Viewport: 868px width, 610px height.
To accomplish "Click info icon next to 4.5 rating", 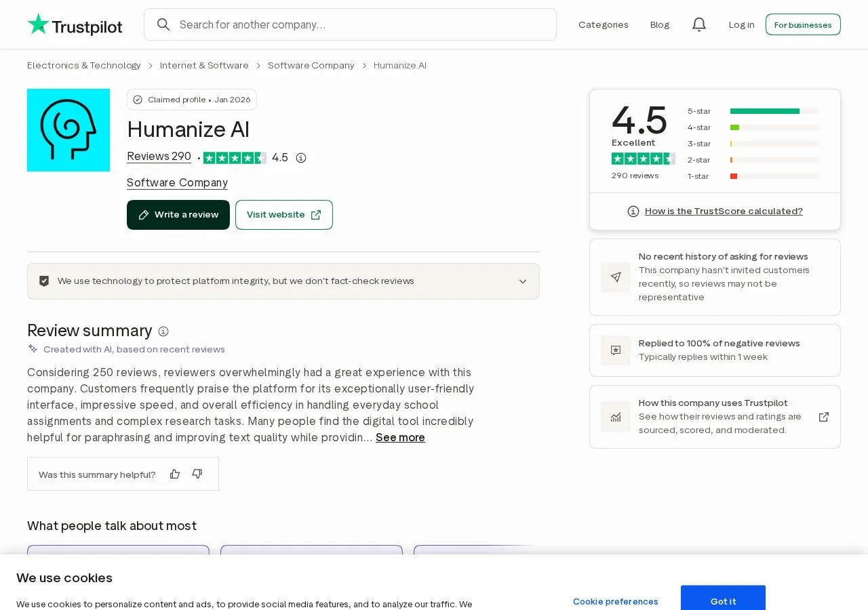I will pyautogui.click(x=301, y=158).
